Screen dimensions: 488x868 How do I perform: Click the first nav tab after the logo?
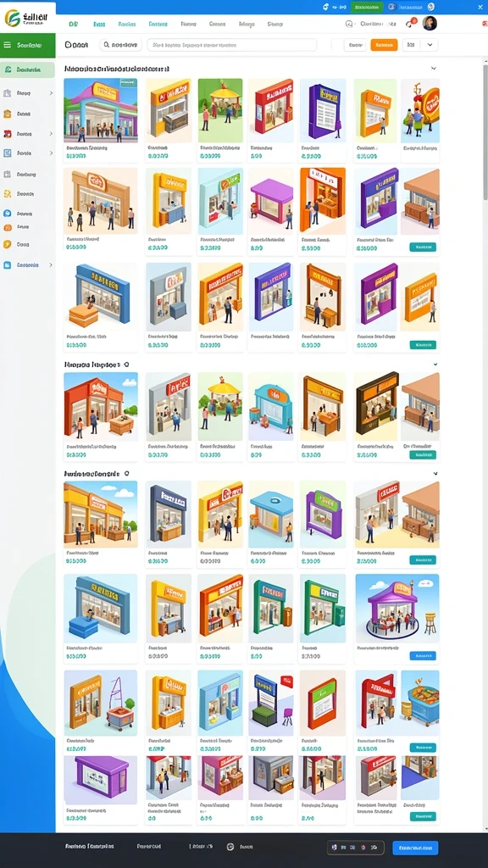tap(73, 24)
